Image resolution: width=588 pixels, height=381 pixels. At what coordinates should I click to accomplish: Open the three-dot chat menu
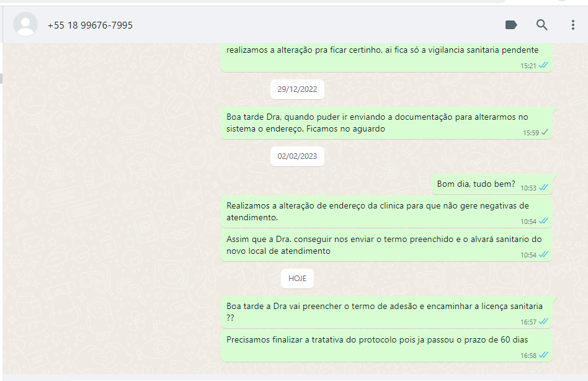coord(572,25)
